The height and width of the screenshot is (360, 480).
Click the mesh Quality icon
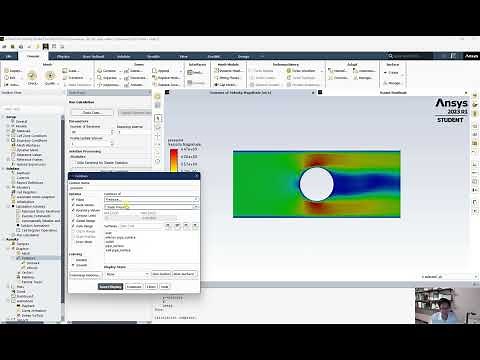pyautogui.click(x=50, y=77)
